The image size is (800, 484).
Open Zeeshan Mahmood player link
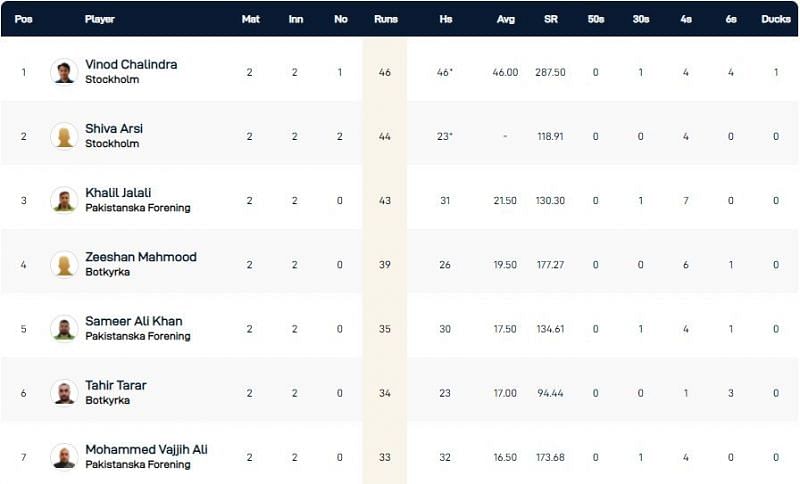click(x=141, y=257)
